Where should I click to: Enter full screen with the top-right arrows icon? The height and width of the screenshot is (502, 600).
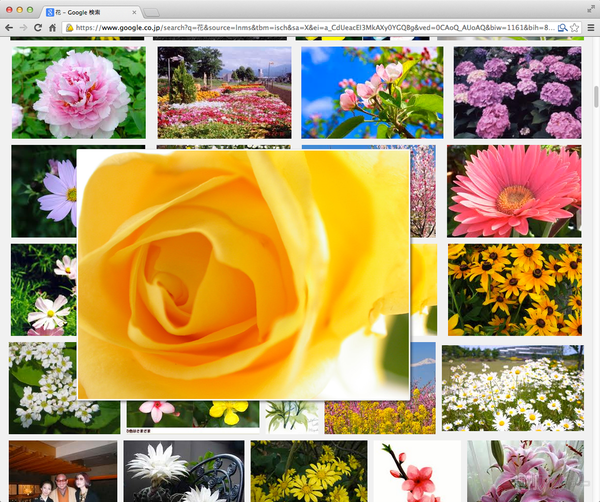[591, 9]
